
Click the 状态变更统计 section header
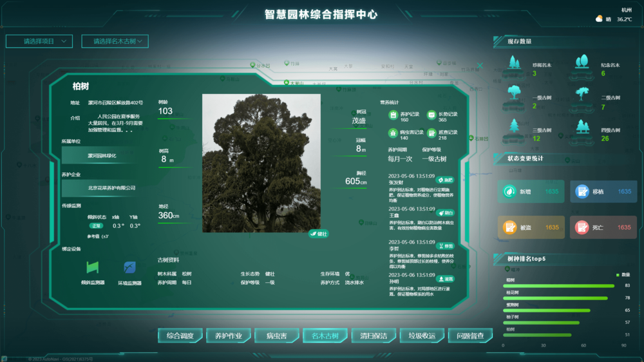526,158
